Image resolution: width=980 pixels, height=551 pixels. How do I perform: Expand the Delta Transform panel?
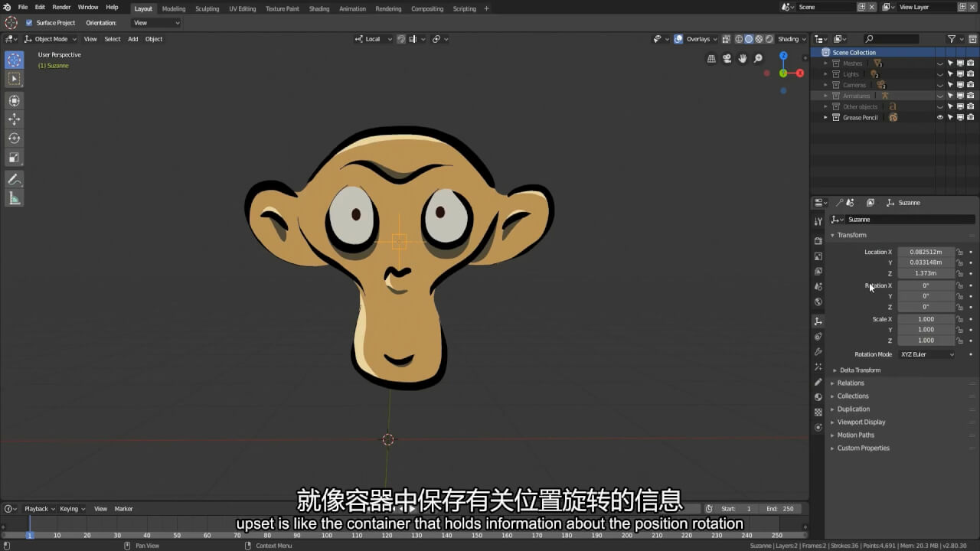(860, 370)
